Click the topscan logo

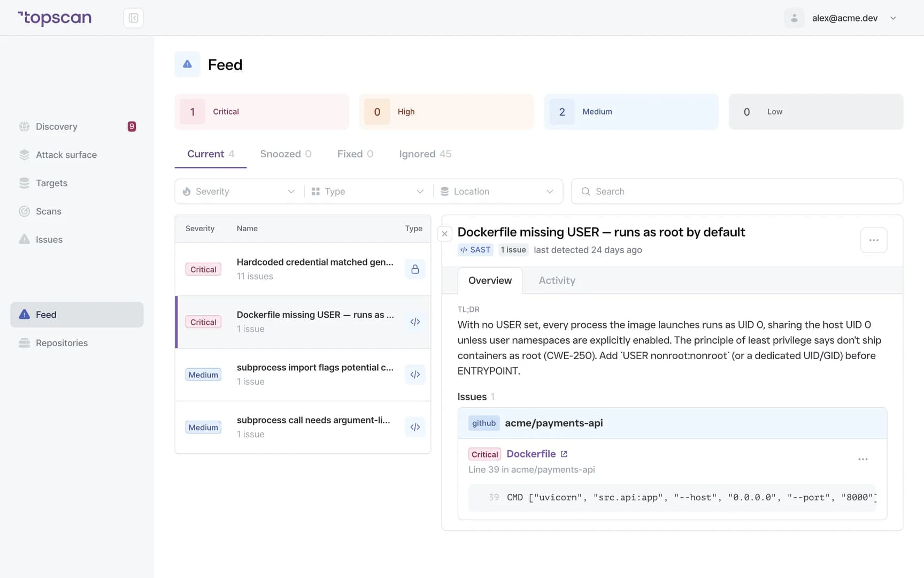coord(55,18)
